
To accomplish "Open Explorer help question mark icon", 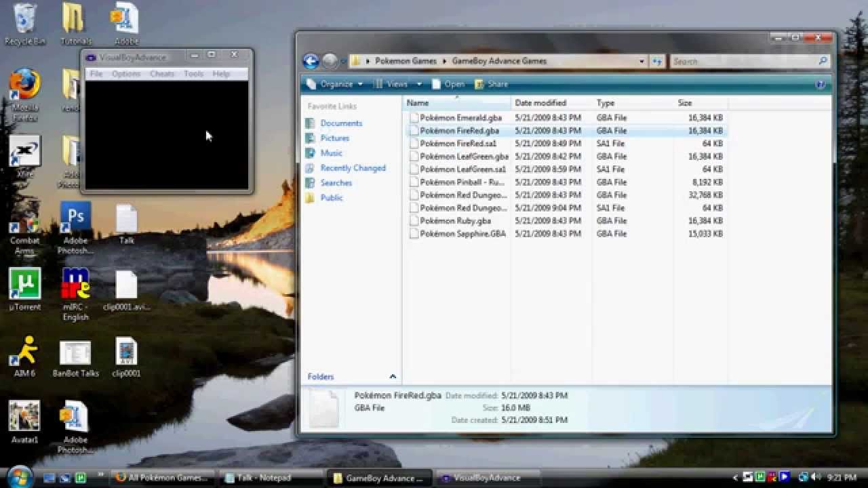I will pos(820,84).
